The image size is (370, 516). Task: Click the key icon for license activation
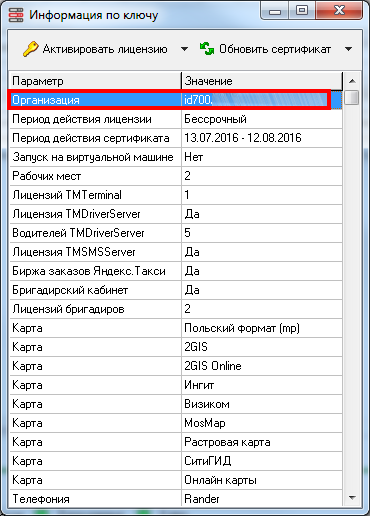31,49
